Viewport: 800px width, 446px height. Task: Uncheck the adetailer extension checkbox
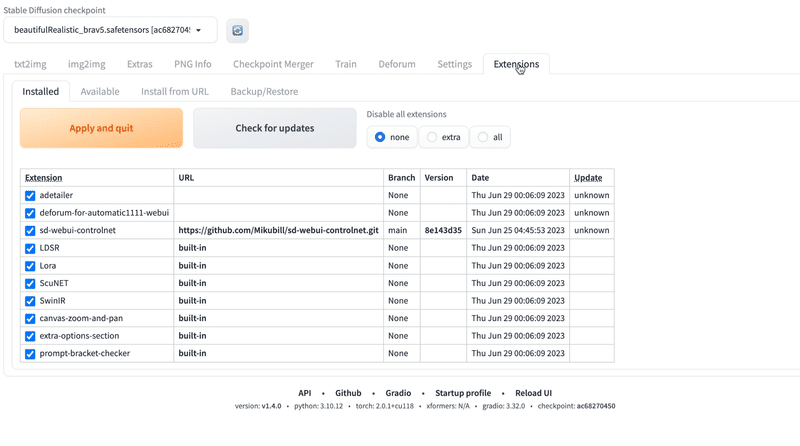click(30, 195)
